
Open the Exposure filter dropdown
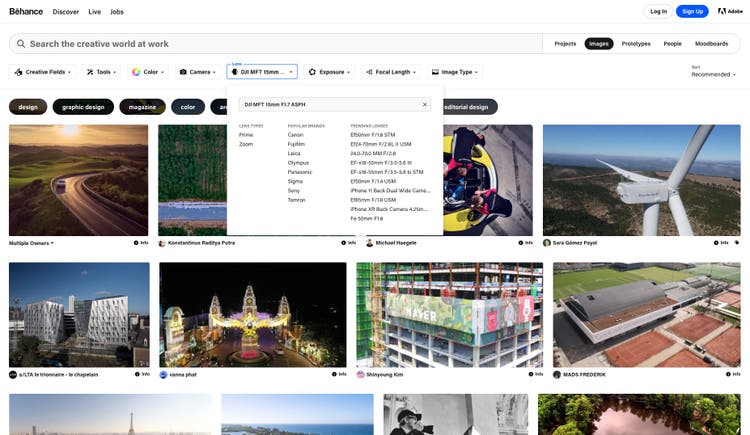[329, 72]
